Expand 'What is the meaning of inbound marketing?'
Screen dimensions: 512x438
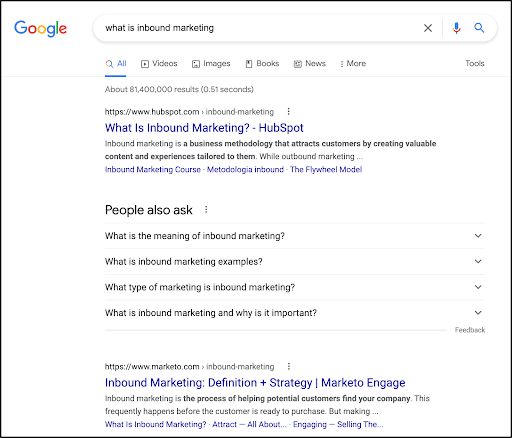click(x=295, y=236)
